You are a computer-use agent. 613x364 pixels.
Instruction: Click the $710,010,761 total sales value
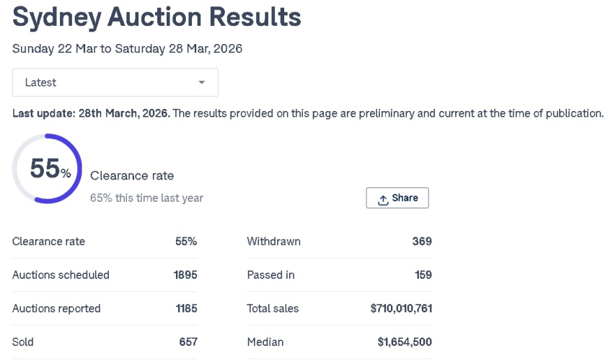401,308
